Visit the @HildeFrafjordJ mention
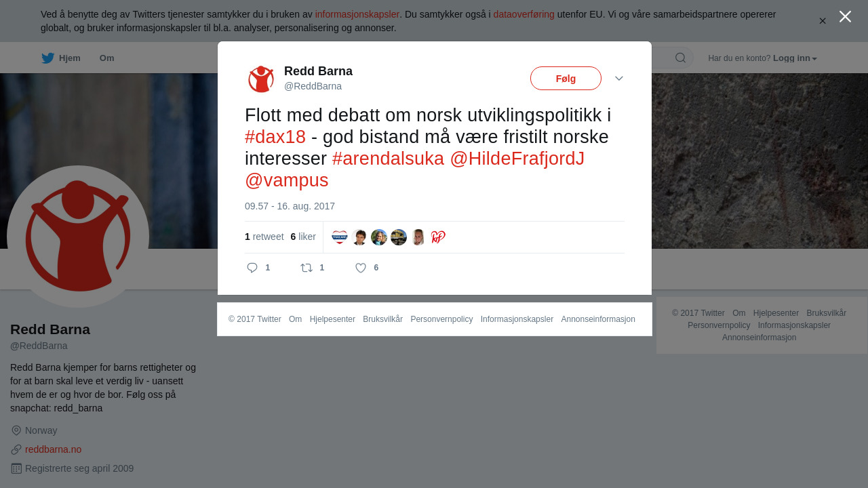This screenshot has width=868, height=488. [x=517, y=159]
